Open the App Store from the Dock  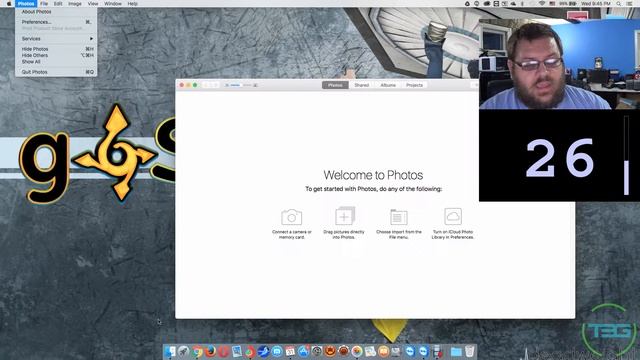(x=304, y=351)
